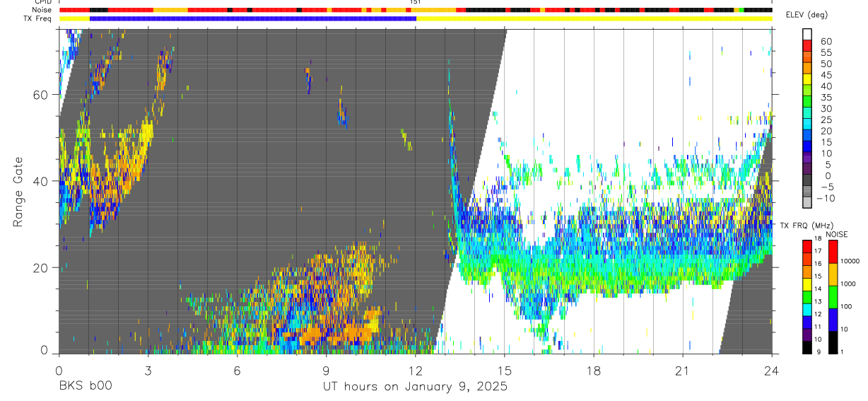
Task: Click the white top swatch of ELEV colorbar
Action: [x=807, y=34]
